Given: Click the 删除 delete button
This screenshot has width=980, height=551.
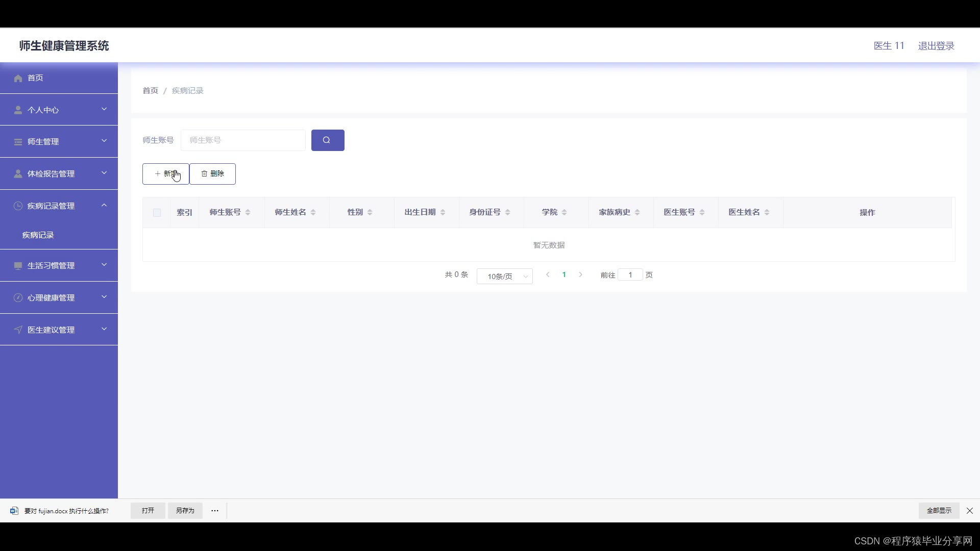Looking at the screenshot, I should [x=212, y=174].
